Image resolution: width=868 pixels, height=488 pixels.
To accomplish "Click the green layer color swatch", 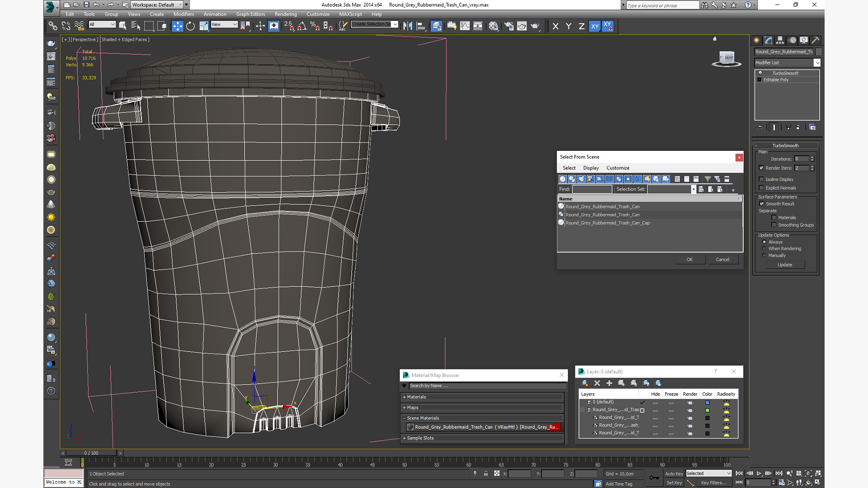I will [707, 410].
